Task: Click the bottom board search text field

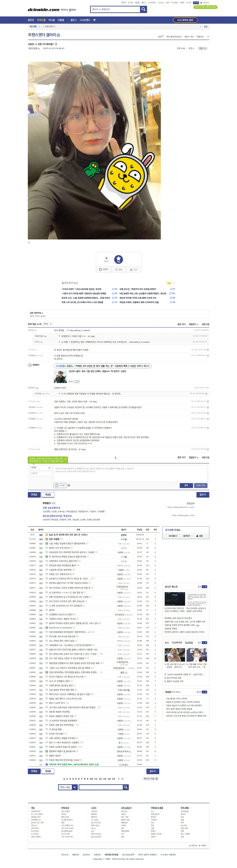Action: point(101,787)
